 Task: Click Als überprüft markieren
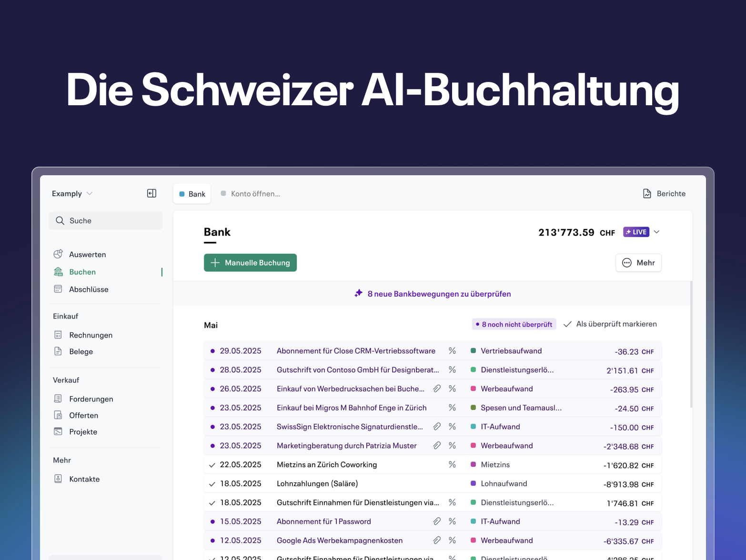tap(610, 324)
